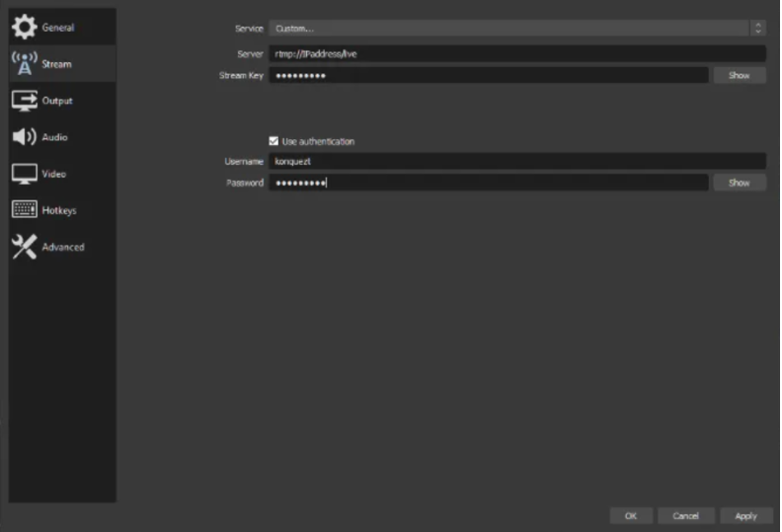Switch to the Hotkeys label
Screen dimensions: 782x532
coord(59,210)
